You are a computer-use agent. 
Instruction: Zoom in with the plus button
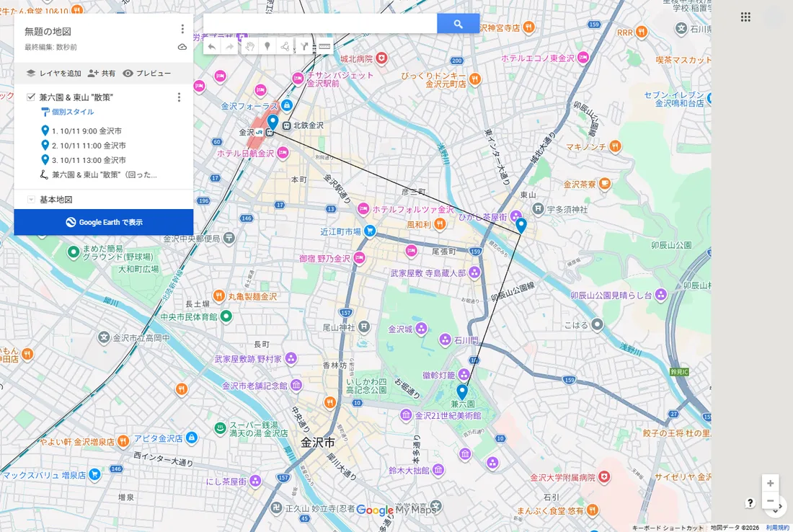click(770, 484)
